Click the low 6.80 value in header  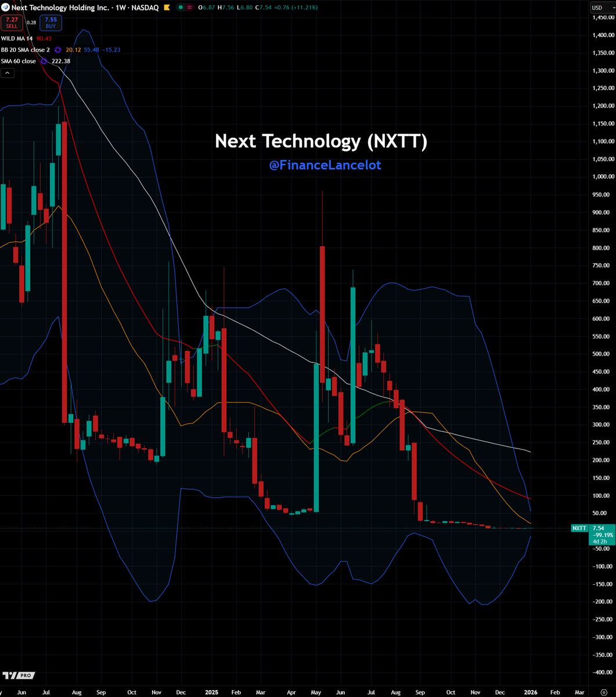(x=246, y=7)
